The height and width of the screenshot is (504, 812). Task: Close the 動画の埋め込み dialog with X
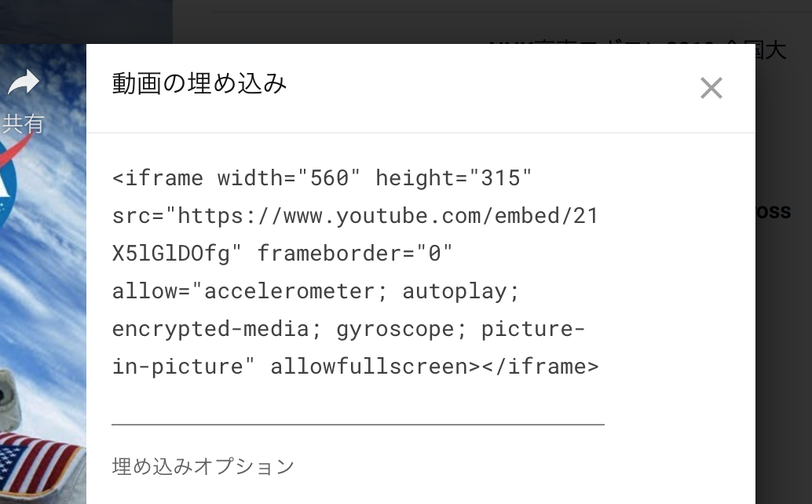[711, 88]
